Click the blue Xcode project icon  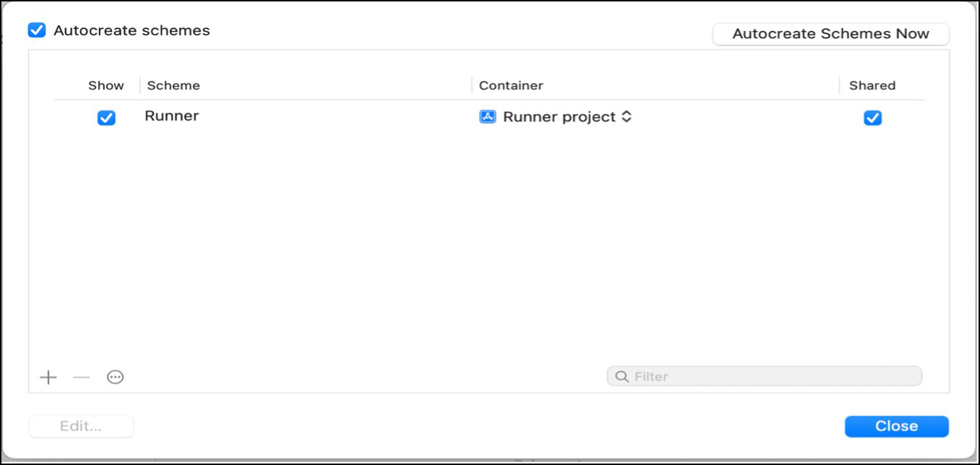(488, 116)
